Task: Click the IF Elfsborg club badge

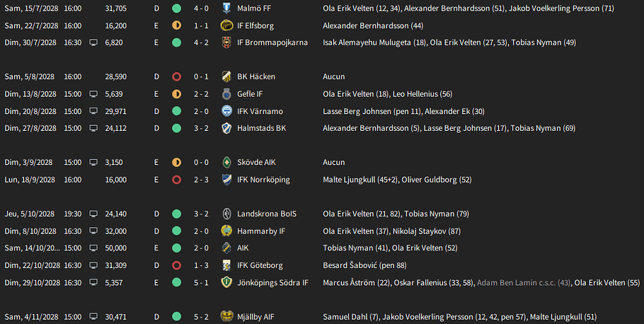Action: [226, 25]
